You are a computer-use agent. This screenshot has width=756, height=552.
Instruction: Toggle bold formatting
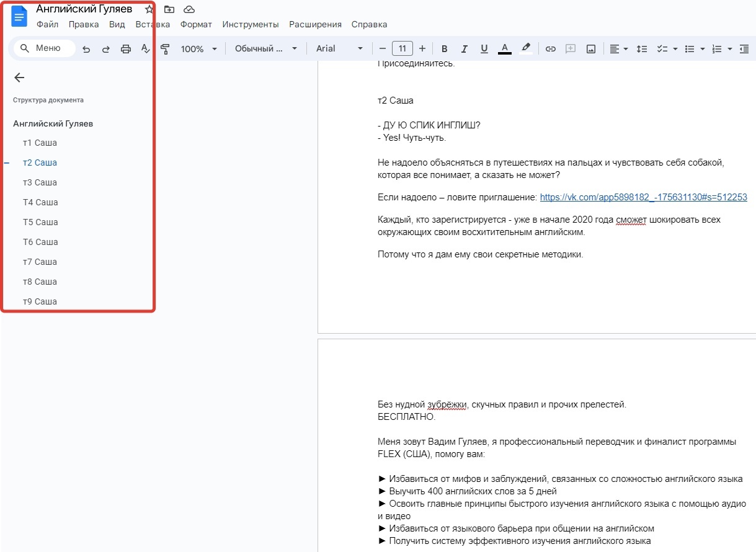tap(444, 48)
